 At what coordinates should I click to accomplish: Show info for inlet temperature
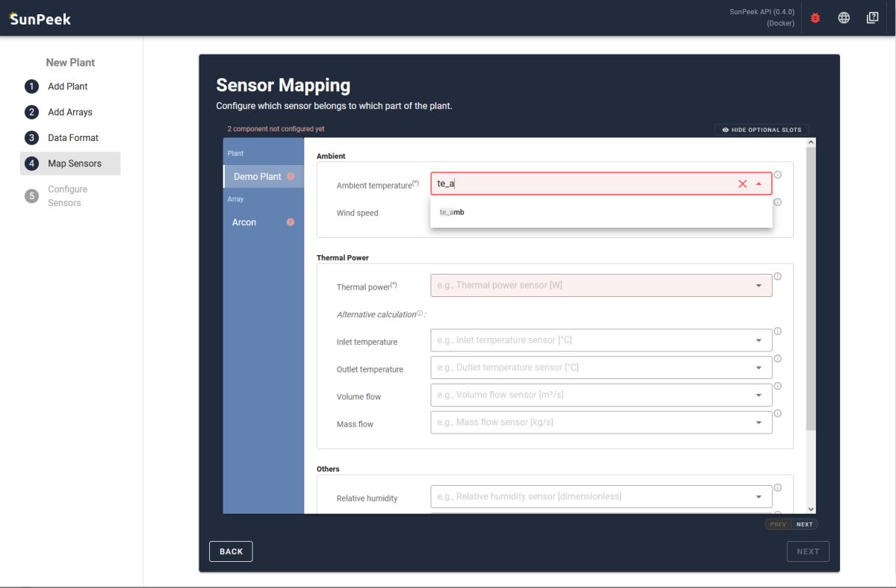(777, 331)
